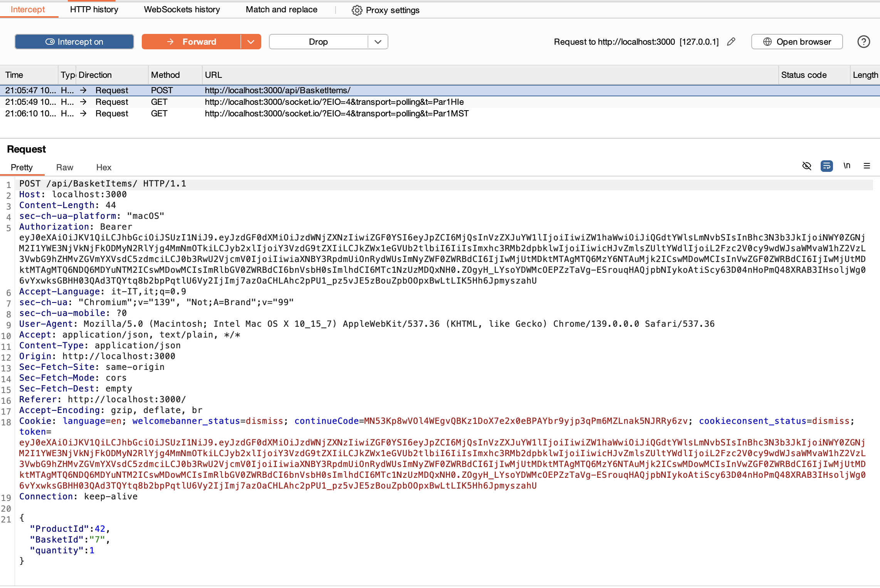Switch to HTTP history tab

tap(94, 10)
